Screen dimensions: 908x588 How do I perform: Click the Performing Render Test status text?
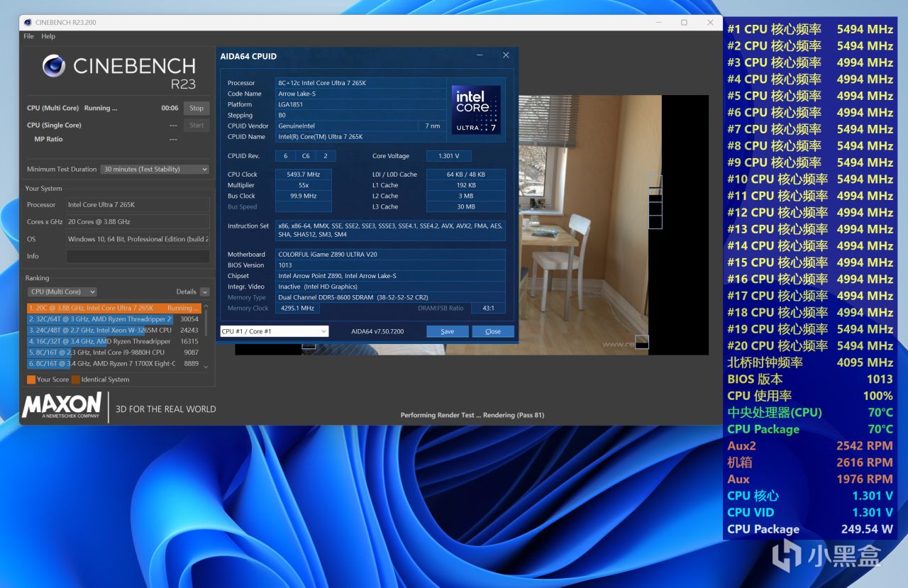point(472,415)
